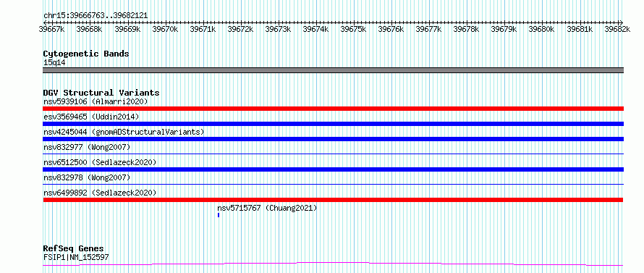Open variant nsv5715767 (Chuang2021) label

coord(268,208)
